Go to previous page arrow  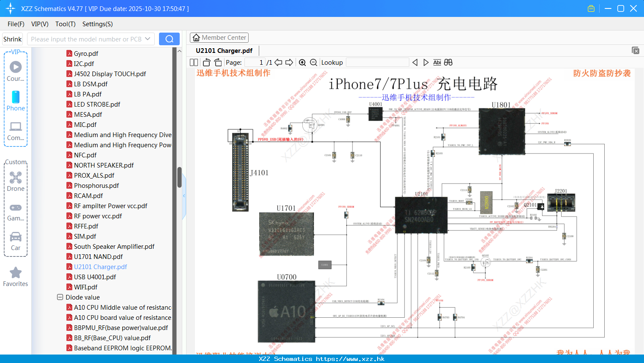(278, 62)
